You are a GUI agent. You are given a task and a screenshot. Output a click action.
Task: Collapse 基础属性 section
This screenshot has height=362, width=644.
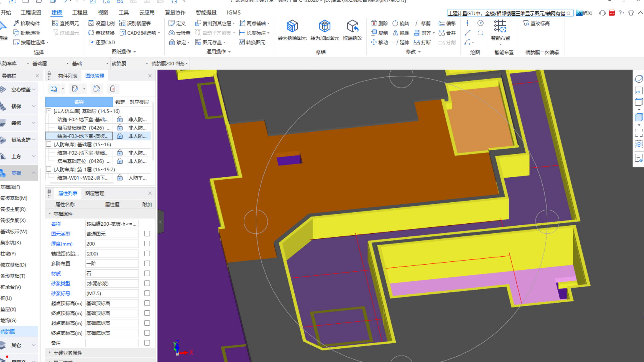pos(50,214)
